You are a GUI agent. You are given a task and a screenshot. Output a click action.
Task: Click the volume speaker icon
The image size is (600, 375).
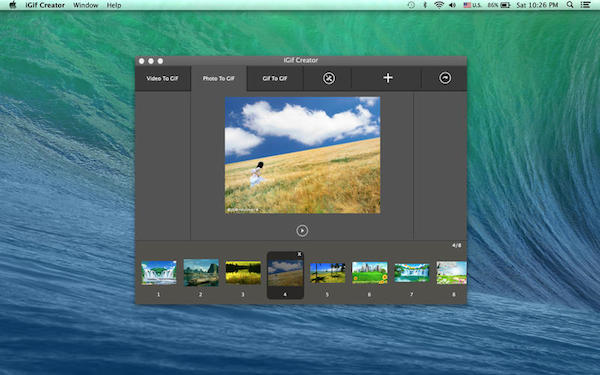click(x=452, y=5)
